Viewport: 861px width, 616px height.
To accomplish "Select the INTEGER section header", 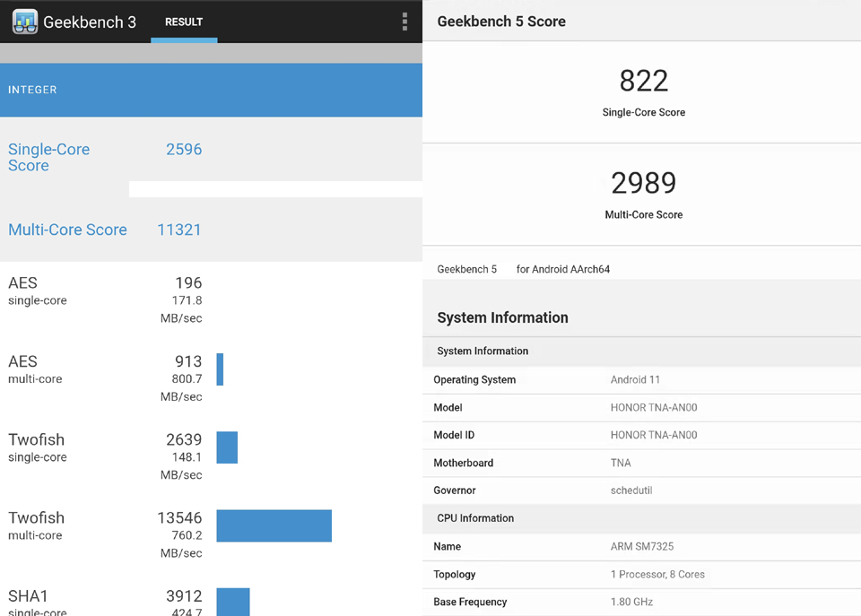I will click(211, 90).
